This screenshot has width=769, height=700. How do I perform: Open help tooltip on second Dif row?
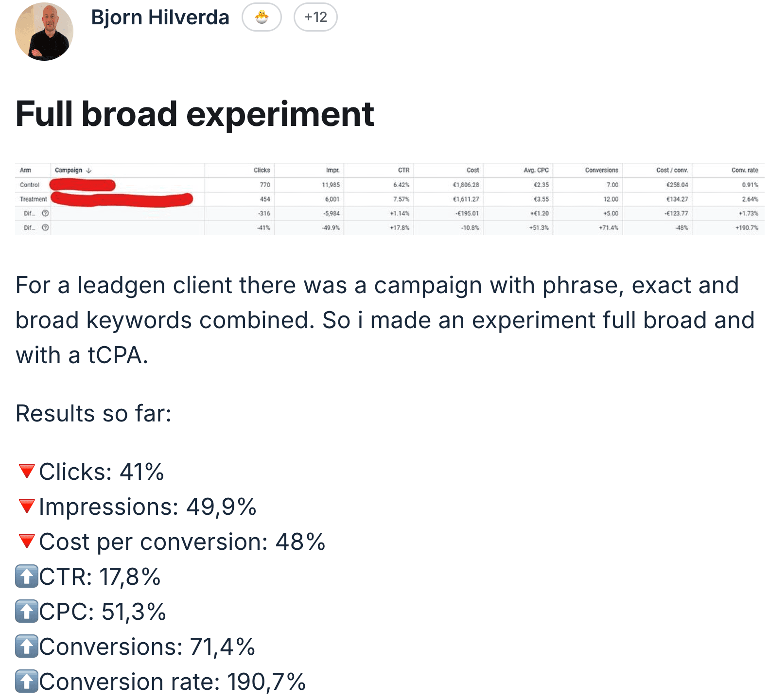click(x=44, y=227)
